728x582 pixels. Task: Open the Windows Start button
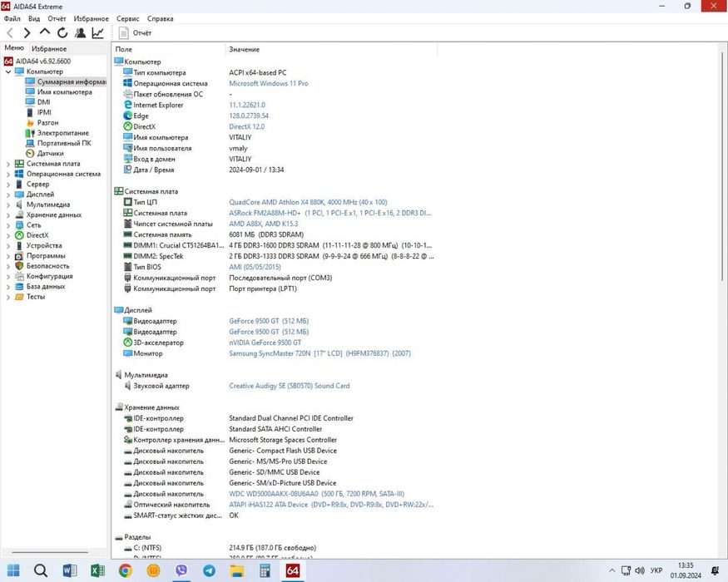[x=13, y=570]
